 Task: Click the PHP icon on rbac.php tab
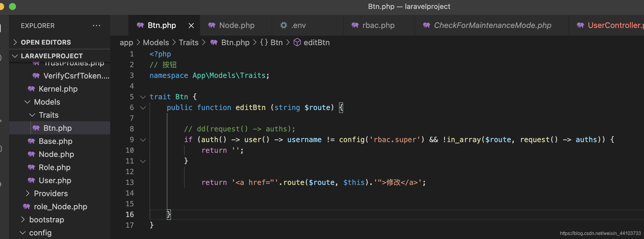pyautogui.click(x=355, y=25)
